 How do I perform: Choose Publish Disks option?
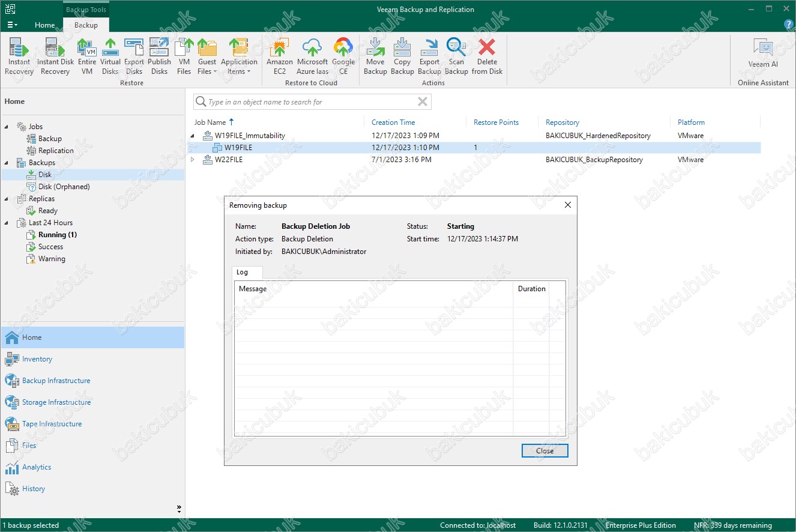point(159,56)
